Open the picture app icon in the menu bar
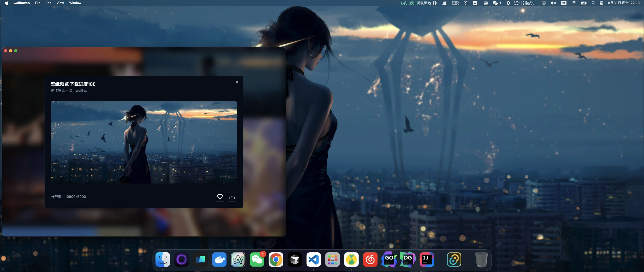 point(475,3)
